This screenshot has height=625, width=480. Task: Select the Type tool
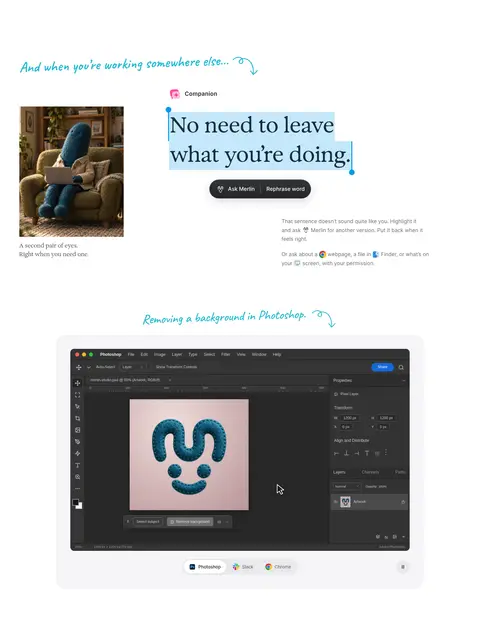tap(77, 465)
